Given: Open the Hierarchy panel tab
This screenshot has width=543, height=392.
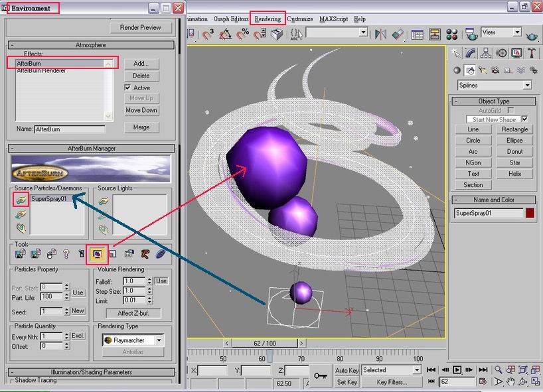Looking at the screenshot, I should tap(487, 54).
